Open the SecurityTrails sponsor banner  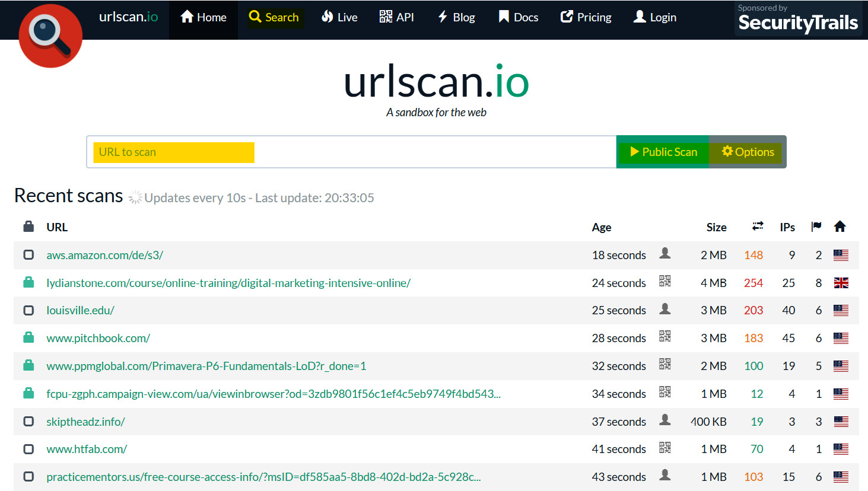click(x=798, y=18)
